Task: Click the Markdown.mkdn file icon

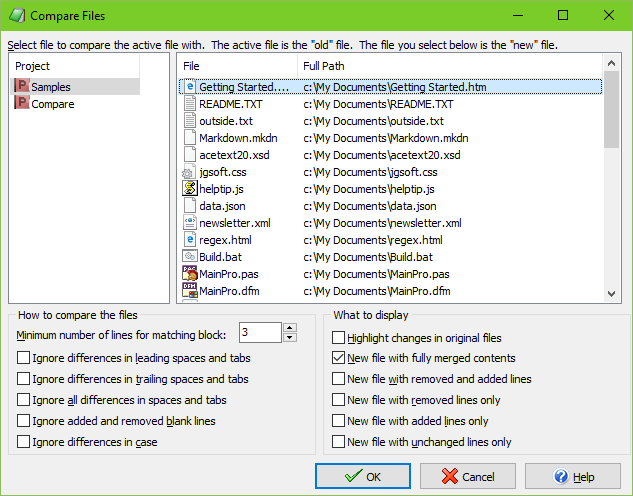Action: pyautogui.click(x=190, y=138)
